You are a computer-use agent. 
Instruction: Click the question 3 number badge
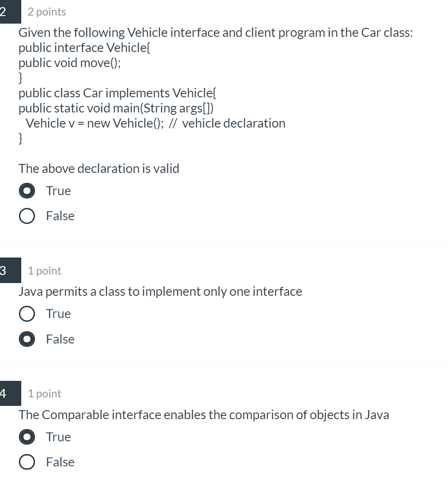coord(5,270)
